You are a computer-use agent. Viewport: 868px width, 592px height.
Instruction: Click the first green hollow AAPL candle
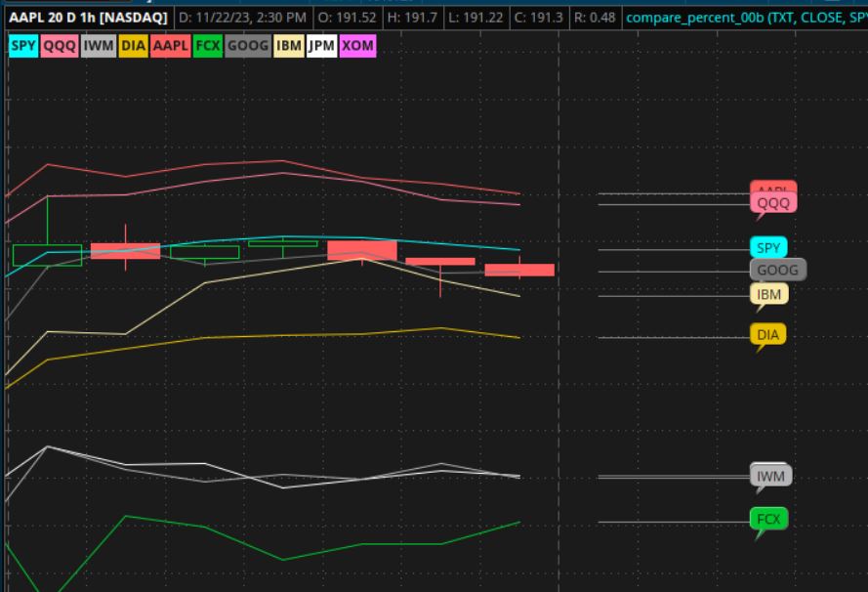click(47, 255)
